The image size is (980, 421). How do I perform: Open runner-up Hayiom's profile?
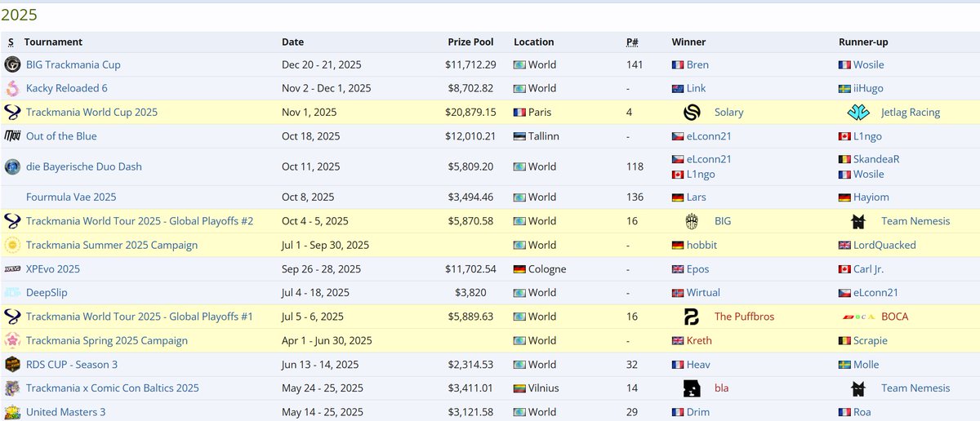(x=872, y=197)
